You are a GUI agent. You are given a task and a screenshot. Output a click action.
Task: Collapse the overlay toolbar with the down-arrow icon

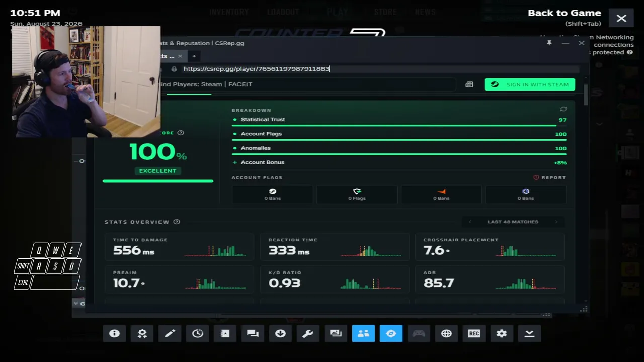tap(529, 333)
